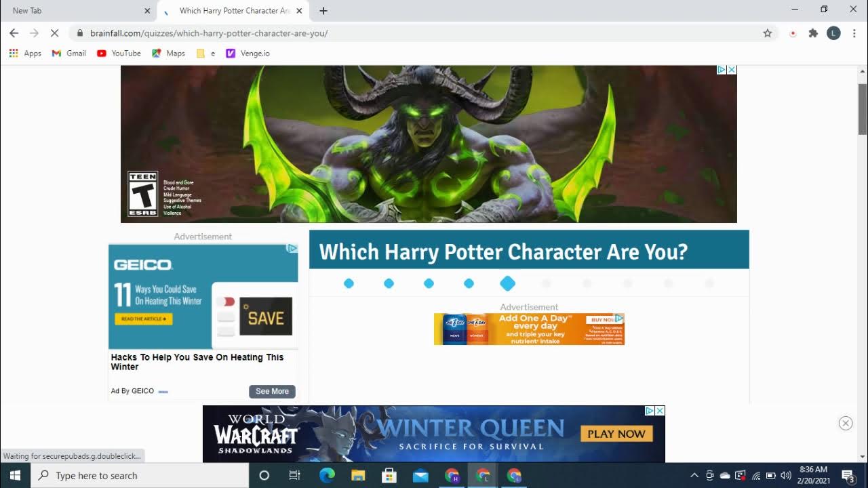
Task: Click Buy Now on One A Day ad
Action: (601, 320)
